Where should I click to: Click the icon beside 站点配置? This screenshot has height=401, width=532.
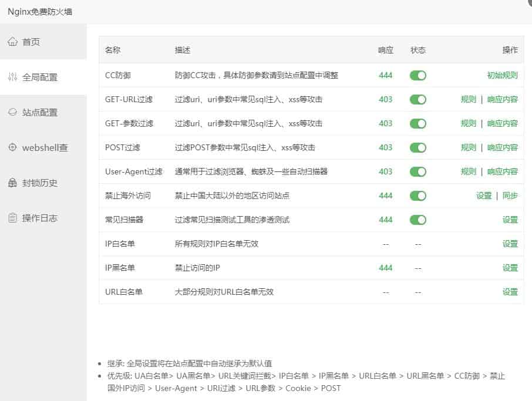[x=12, y=112]
